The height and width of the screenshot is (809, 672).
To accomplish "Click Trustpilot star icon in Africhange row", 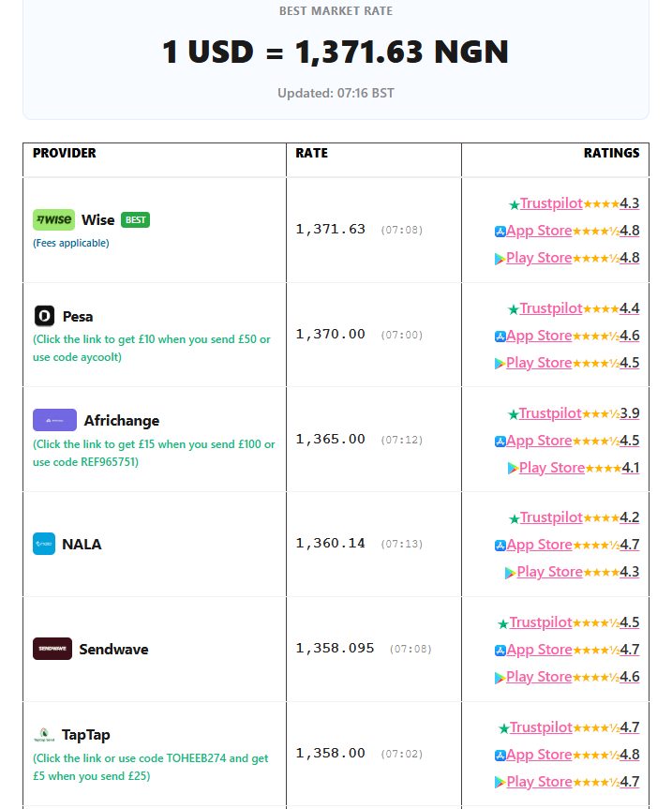I will coord(514,414).
